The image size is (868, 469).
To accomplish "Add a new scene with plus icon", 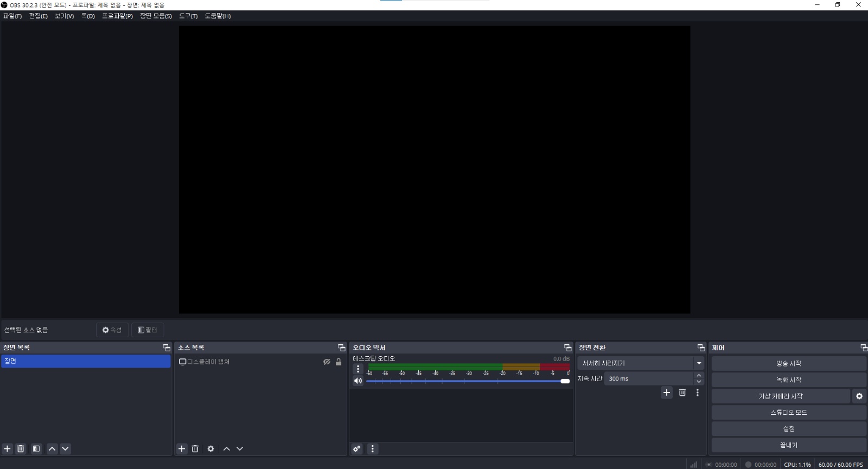I will (8, 449).
